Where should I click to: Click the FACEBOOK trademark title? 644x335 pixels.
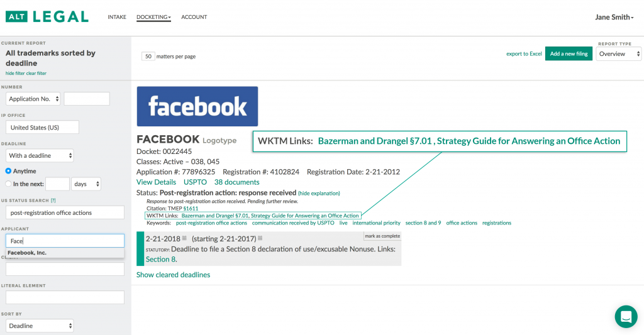(168, 139)
